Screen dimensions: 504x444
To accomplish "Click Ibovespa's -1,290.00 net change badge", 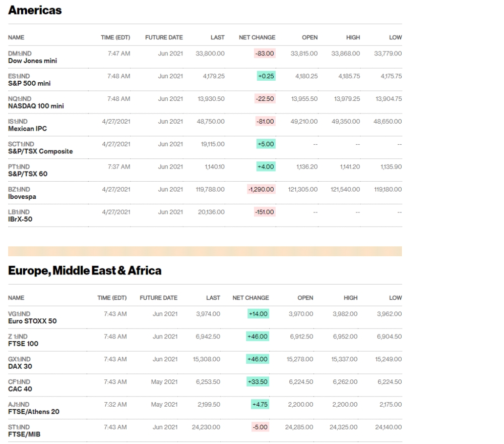I will click(x=261, y=189).
